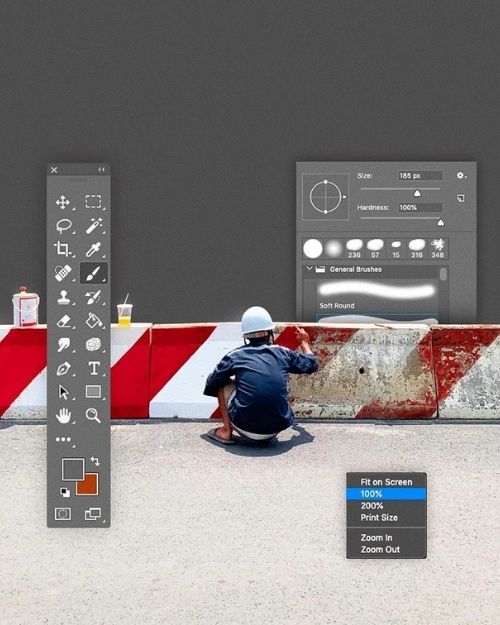This screenshot has width=500, height=625.
Task: Choose the brush preset labeled 236
Action: [x=354, y=248]
